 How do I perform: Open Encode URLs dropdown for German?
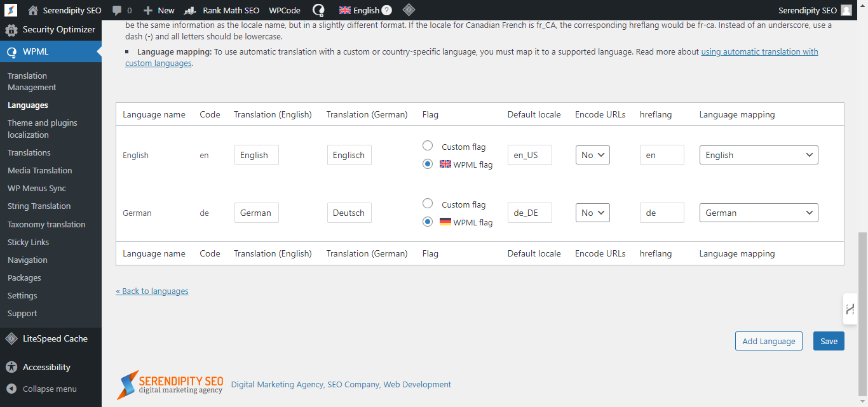coord(593,213)
